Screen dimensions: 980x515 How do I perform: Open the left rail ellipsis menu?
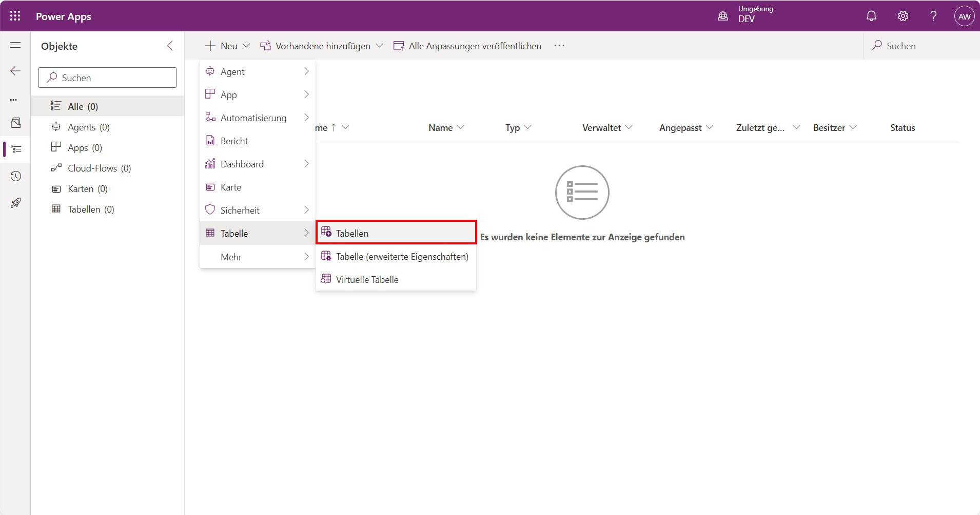13,100
